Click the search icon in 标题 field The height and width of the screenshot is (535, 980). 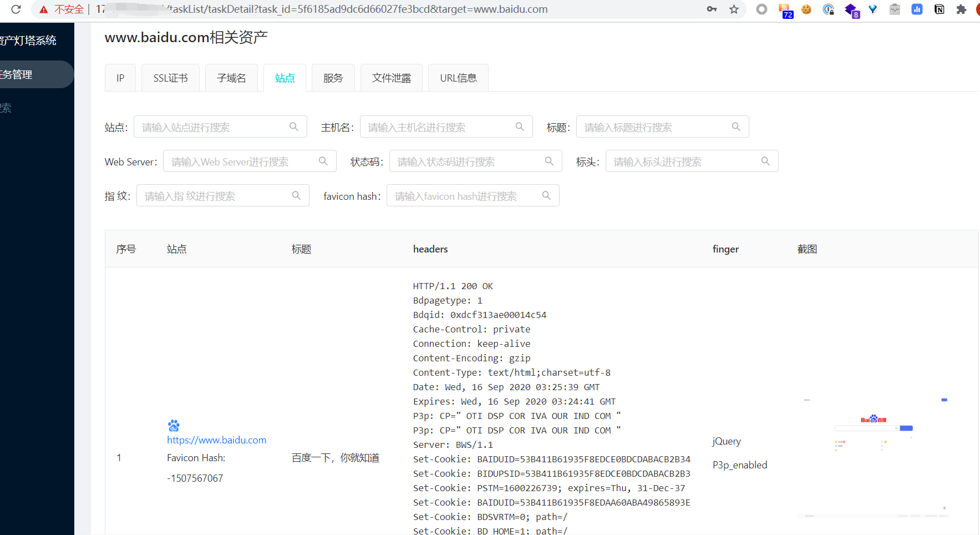(736, 127)
